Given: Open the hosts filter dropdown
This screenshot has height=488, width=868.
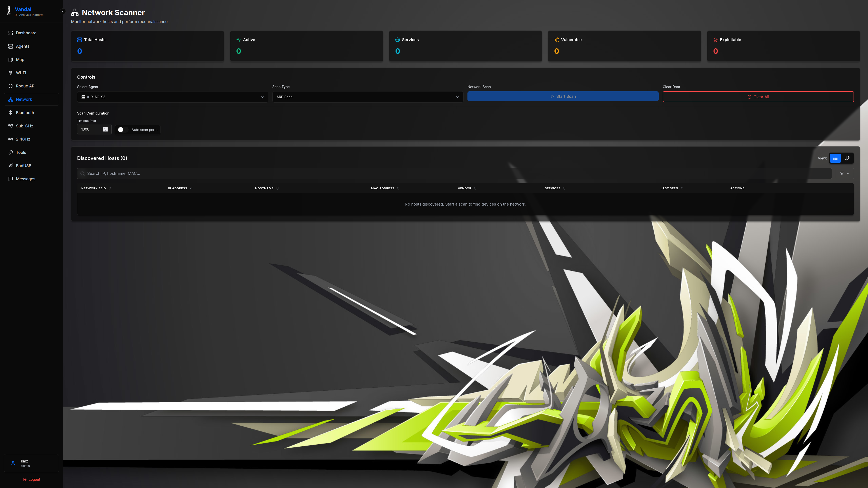Looking at the screenshot, I should click(x=844, y=174).
